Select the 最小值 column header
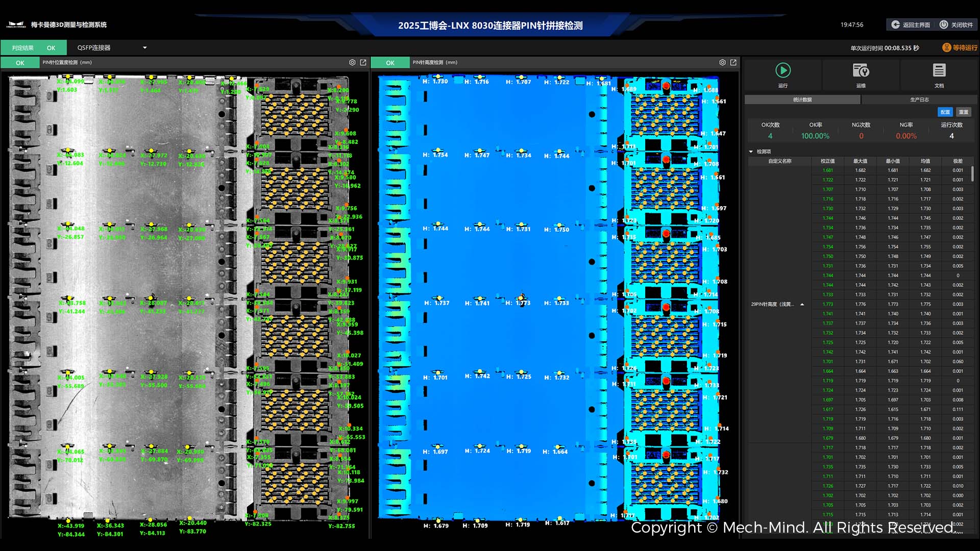The image size is (980, 551). (x=893, y=161)
